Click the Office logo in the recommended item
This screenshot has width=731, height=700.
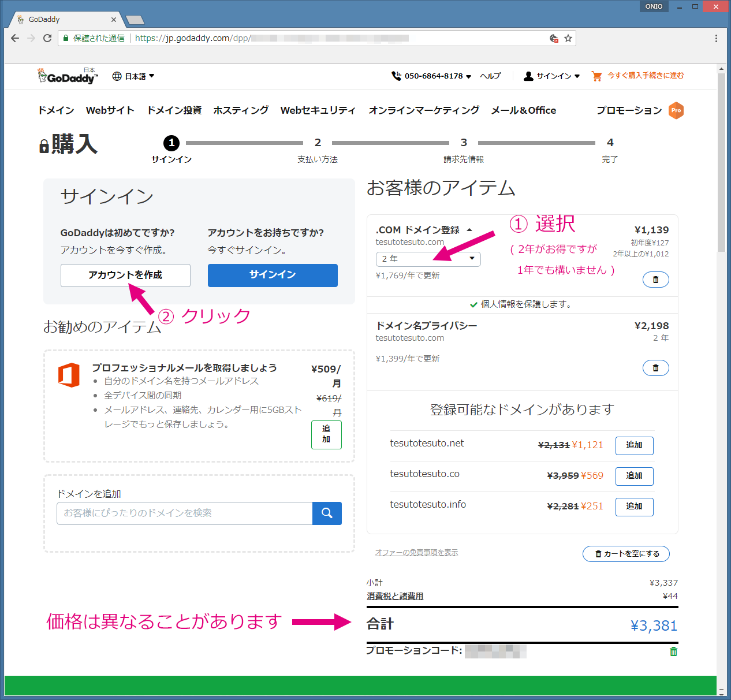click(x=69, y=375)
